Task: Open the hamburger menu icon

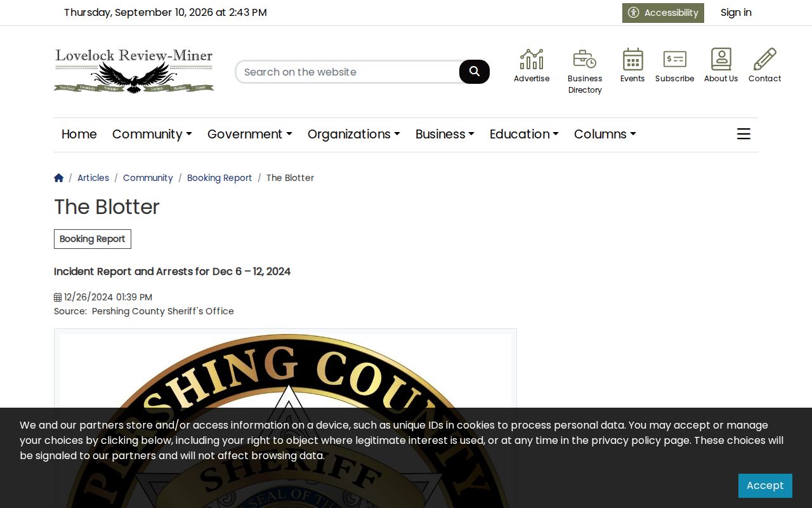Action: (743, 134)
